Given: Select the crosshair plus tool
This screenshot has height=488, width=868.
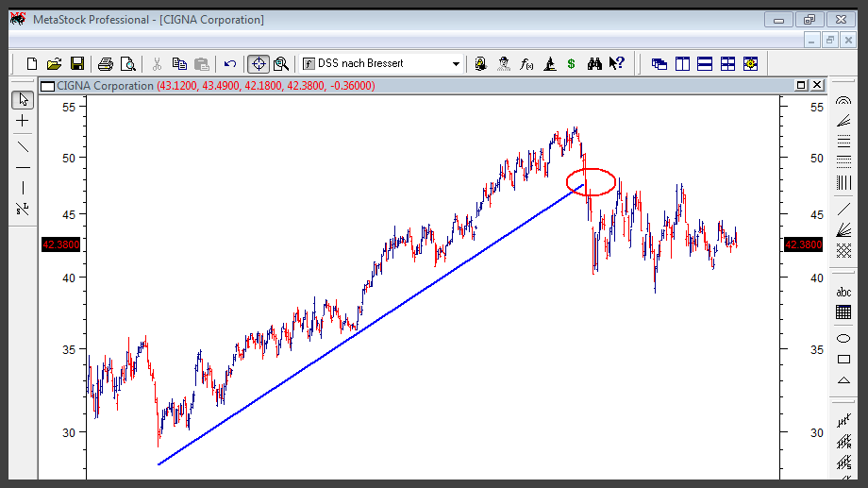Looking at the screenshot, I should click(23, 121).
